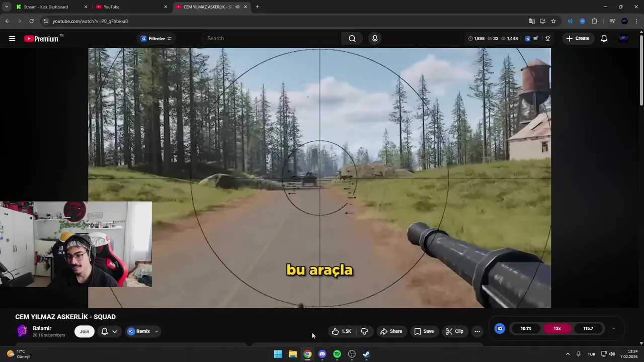Translate this page icon in address bar
The height and width of the screenshot is (362, 644).
[532, 21]
